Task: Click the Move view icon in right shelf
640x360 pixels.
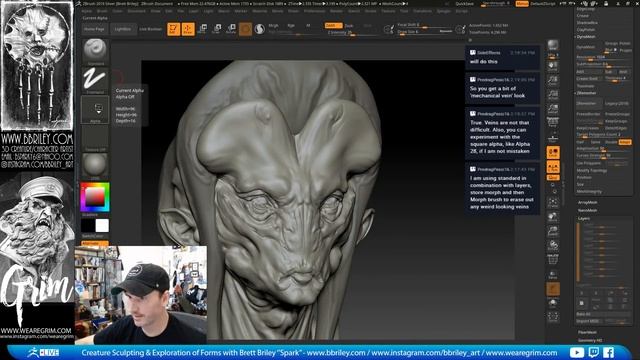Action: click(553, 217)
